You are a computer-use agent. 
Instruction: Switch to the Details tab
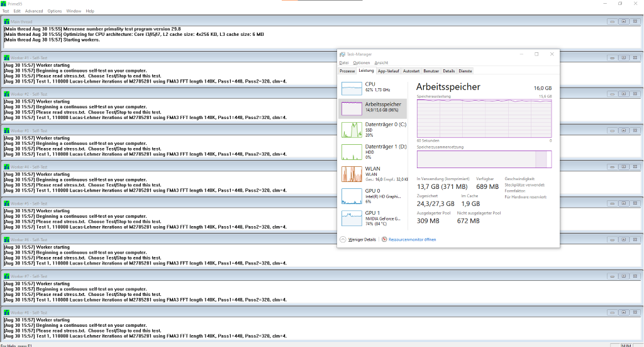[449, 71]
